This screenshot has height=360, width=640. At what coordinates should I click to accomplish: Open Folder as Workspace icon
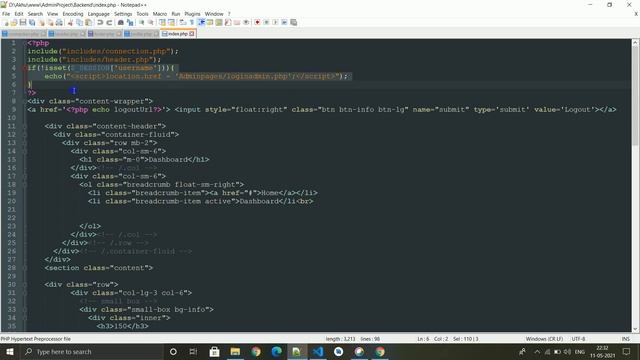pos(237,22)
